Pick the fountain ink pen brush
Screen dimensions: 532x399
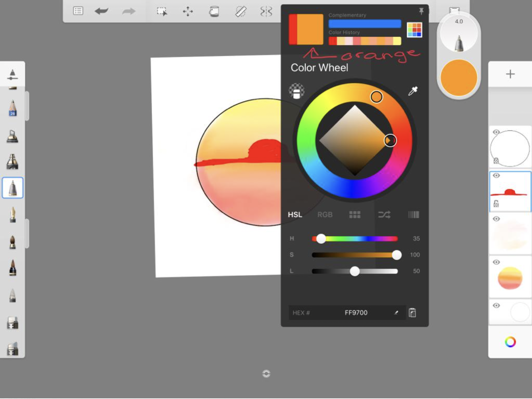tap(13, 215)
